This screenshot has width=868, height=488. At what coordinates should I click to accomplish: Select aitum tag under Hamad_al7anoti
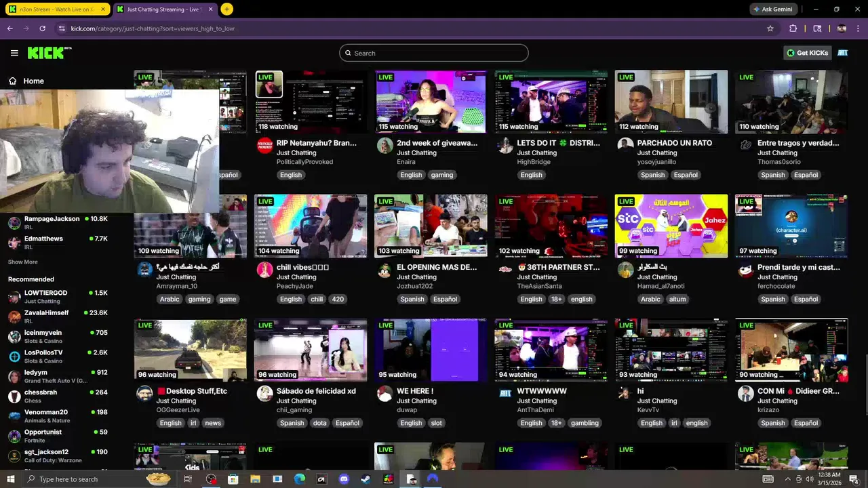click(x=677, y=299)
